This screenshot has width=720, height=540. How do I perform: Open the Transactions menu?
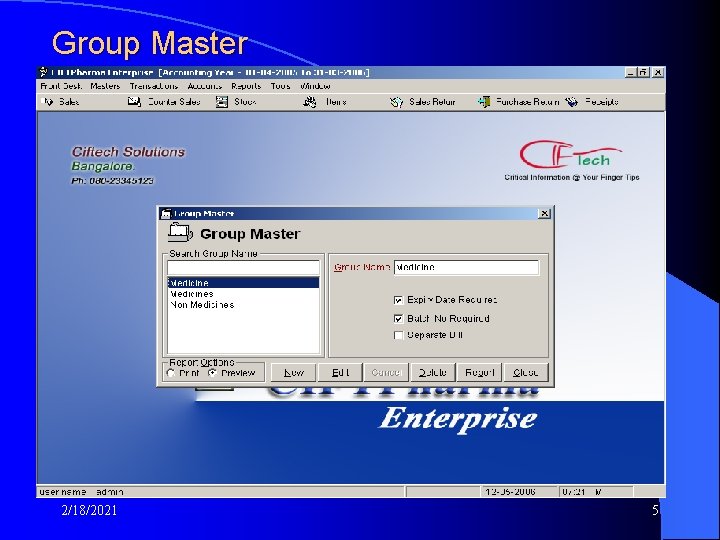[154, 86]
